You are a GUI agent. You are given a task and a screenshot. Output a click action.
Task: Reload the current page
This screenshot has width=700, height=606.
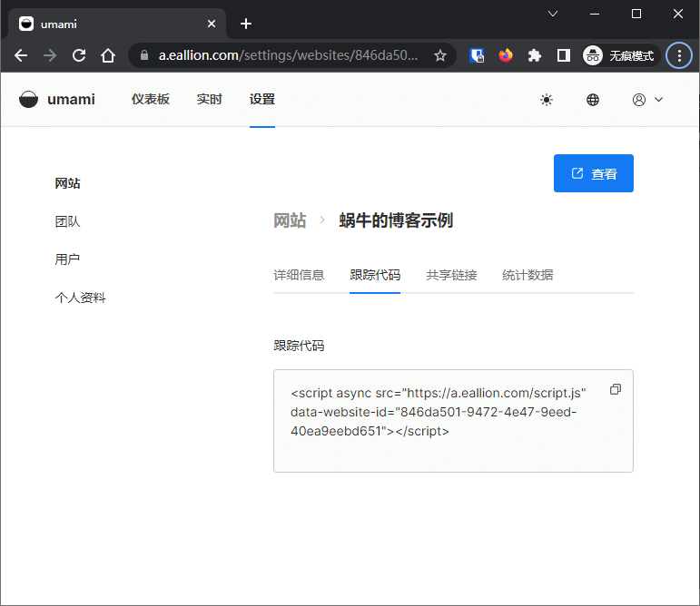(x=79, y=55)
